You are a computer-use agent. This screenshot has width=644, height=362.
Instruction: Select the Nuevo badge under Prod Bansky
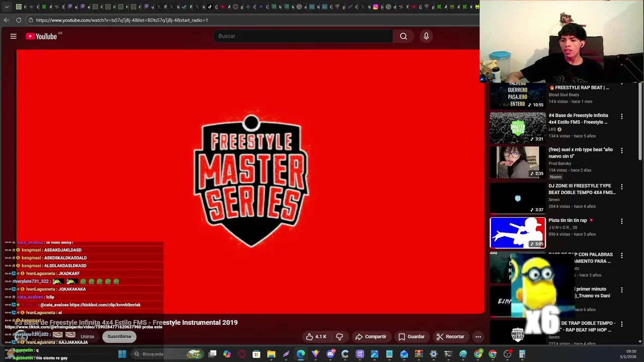click(x=555, y=177)
